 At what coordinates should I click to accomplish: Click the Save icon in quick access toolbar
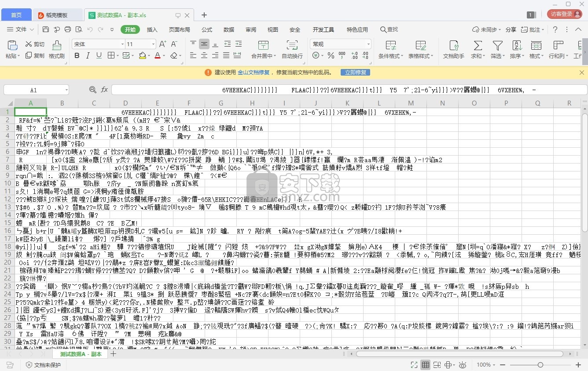pos(46,29)
